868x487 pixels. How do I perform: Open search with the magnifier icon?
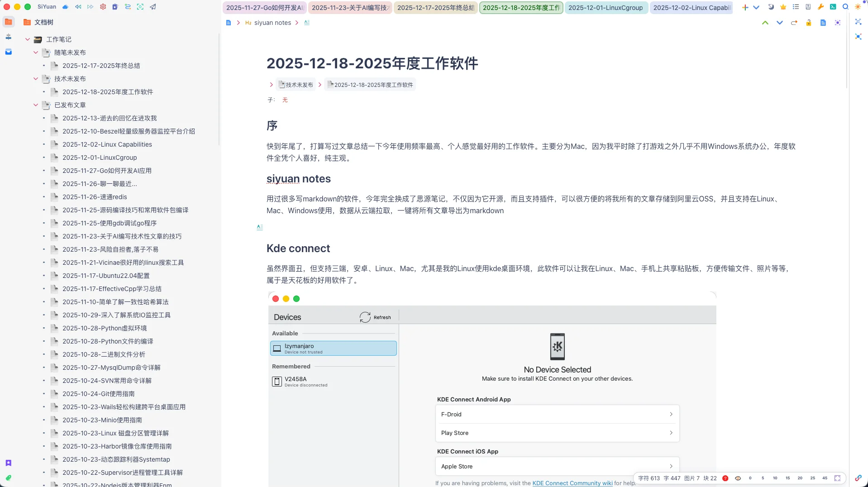click(x=845, y=7)
